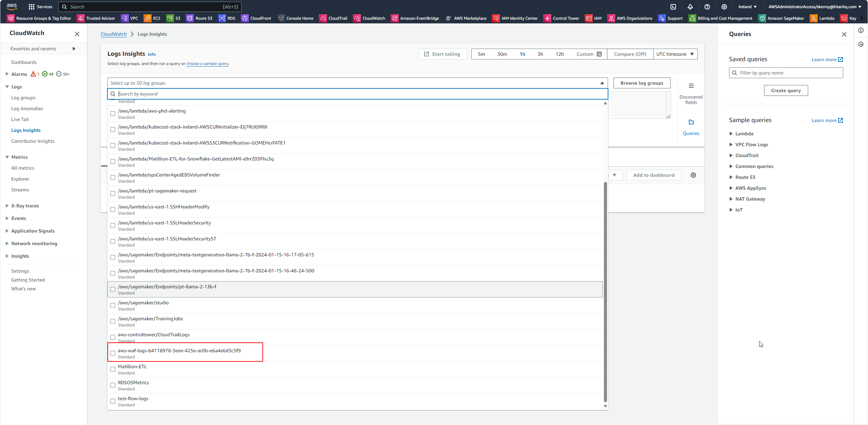868x425 pixels.
Task: Open the Trusted Advisor shortcut
Action: pos(96,18)
